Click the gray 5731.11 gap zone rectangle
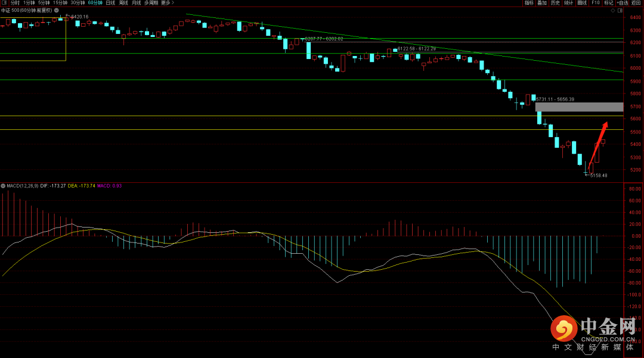 click(x=579, y=107)
